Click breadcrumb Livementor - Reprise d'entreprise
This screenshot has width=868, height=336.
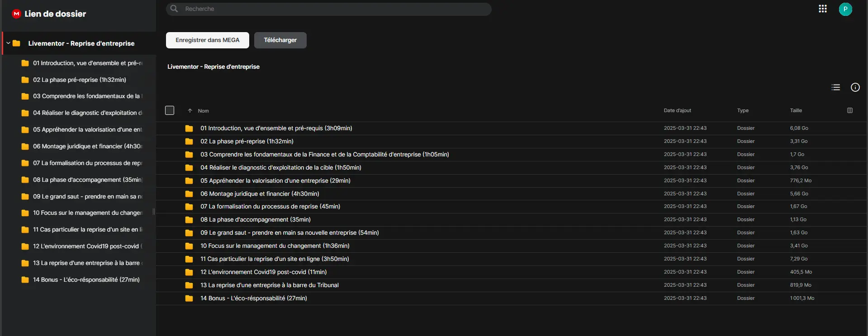pyautogui.click(x=213, y=66)
